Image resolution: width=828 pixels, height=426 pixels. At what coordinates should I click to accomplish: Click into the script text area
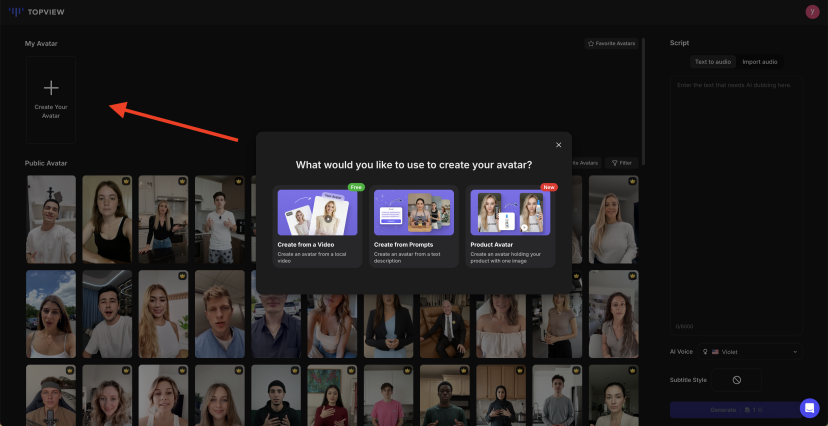(736, 205)
